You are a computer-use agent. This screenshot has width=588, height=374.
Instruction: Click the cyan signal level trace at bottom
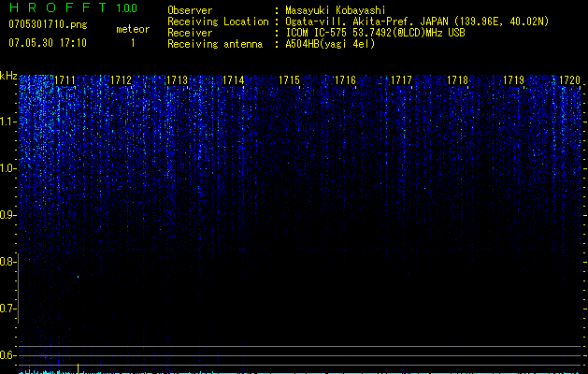point(299,372)
